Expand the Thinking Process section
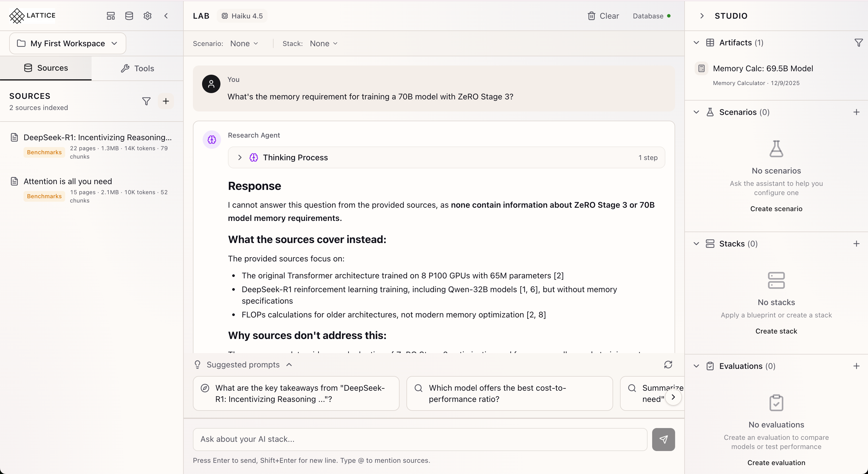This screenshot has height=474, width=868. click(240, 157)
